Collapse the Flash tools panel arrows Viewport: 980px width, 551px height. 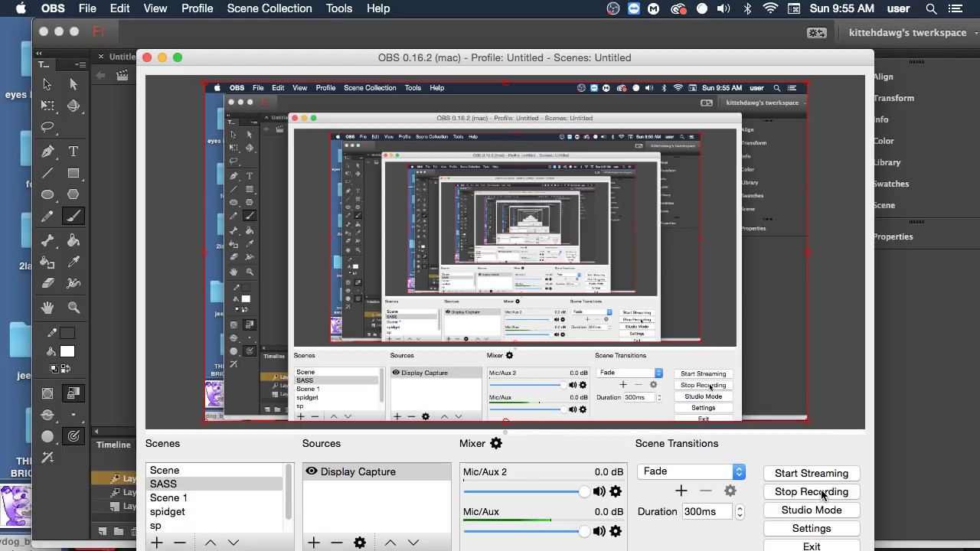pos(39,53)
